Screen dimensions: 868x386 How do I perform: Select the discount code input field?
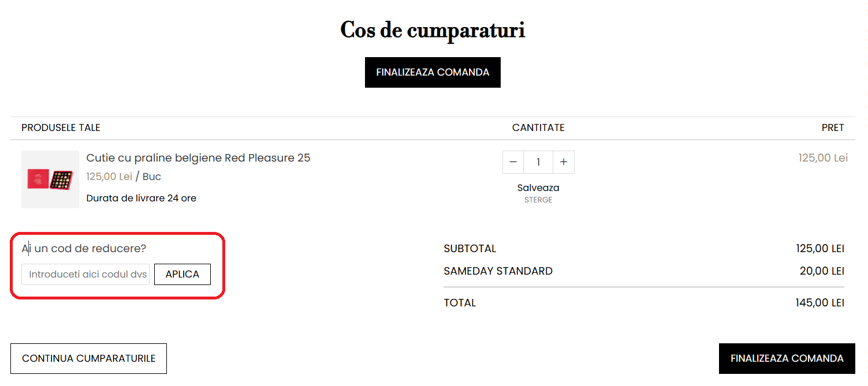click(85, 274)
